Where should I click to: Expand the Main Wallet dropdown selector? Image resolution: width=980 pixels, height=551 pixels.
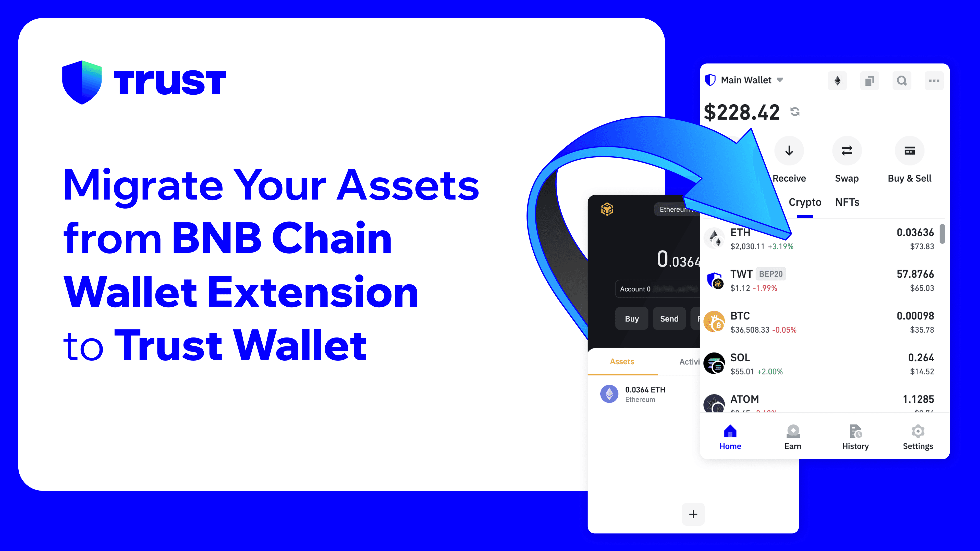781,80
